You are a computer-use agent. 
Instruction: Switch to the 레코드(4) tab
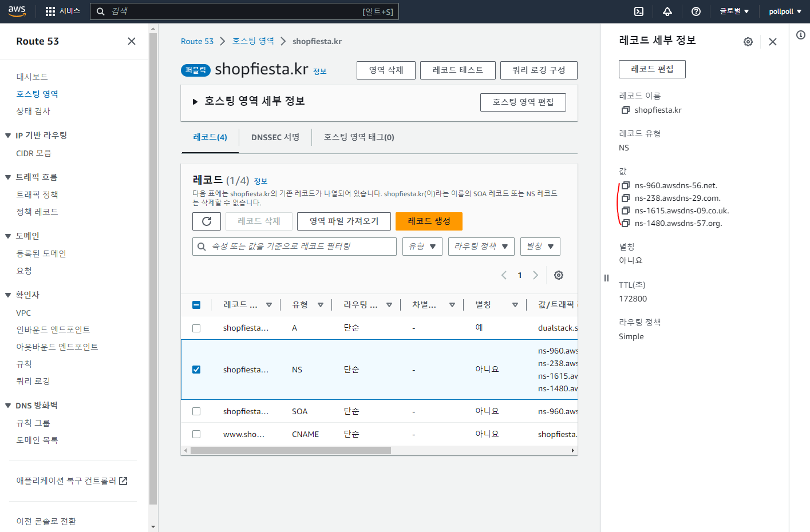pyautogui.click(x=210, y=137)
